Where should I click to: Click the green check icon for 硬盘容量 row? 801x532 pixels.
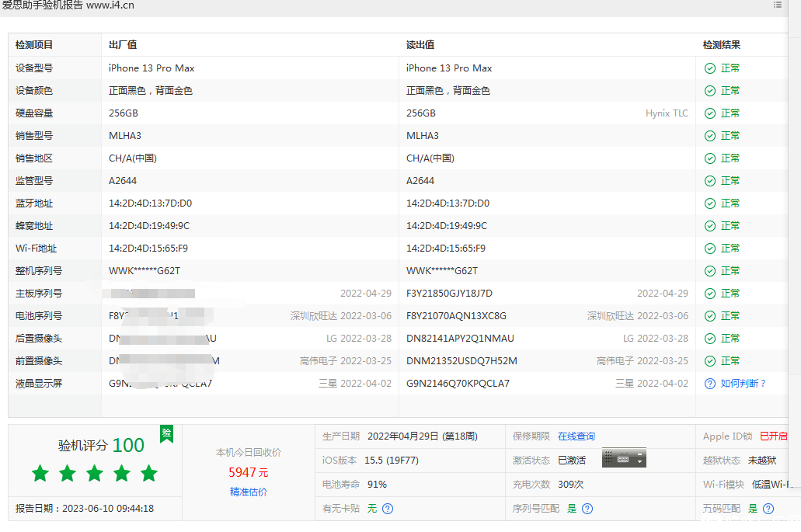(x=710, y=113)
